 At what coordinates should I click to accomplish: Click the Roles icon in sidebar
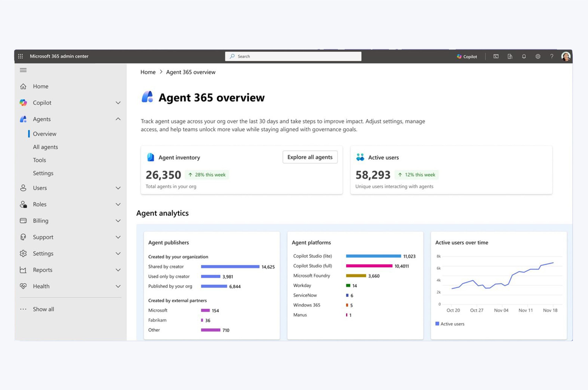[23, 204]
